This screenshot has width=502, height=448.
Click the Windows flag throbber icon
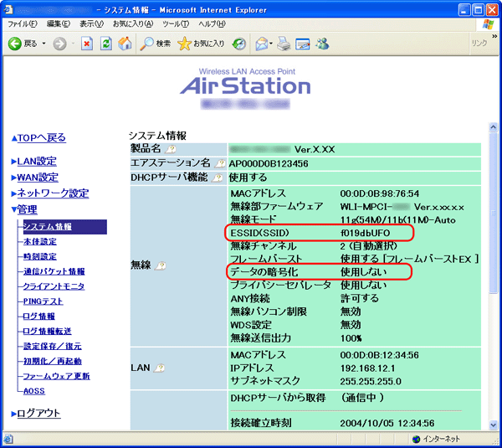coord(488,24)
